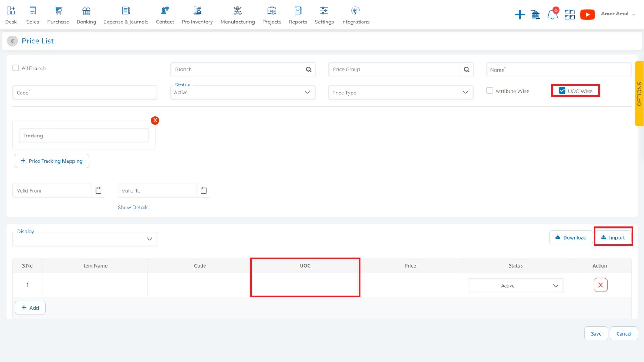
Task: Open the Manufacturing module
Action: [237, 15]
